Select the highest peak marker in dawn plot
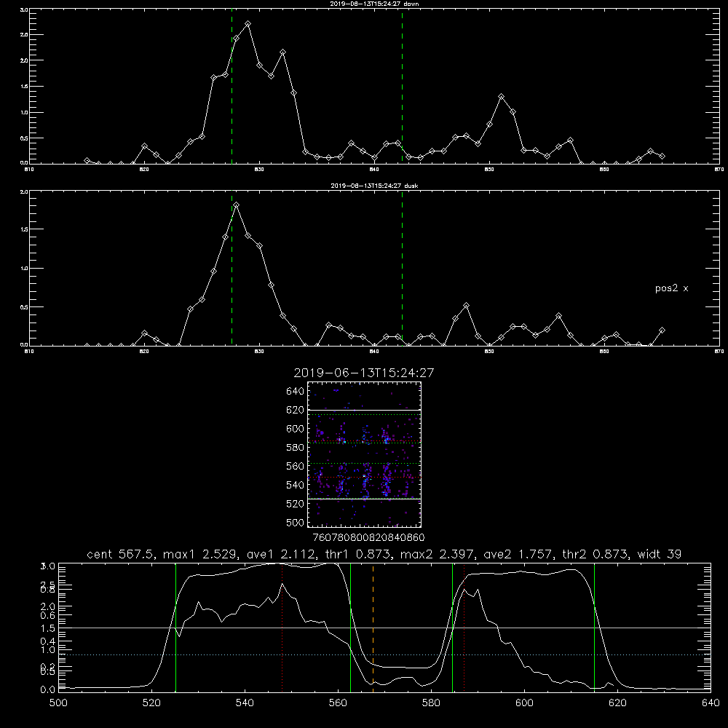Viewport: 728px width, 728px height. pos(248,23)
